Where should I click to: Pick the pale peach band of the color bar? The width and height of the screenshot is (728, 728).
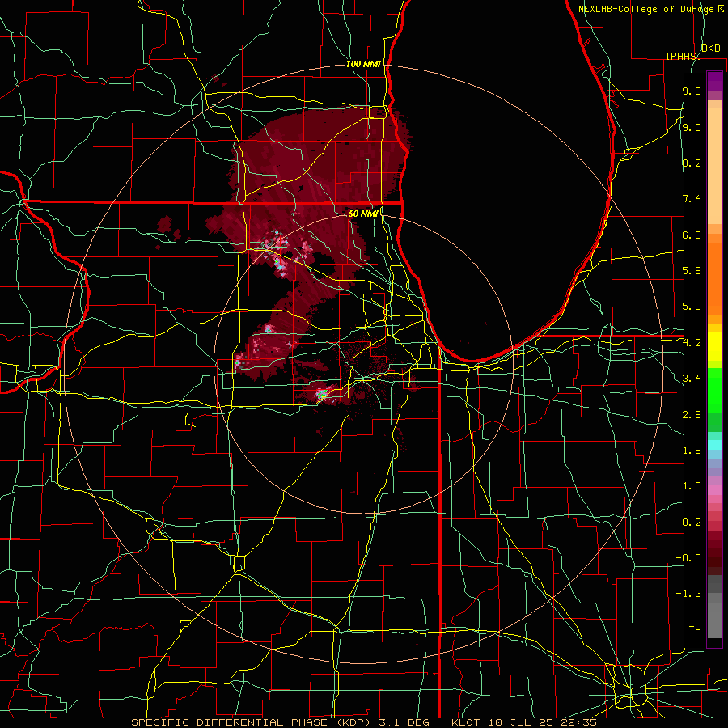[714, 167]
